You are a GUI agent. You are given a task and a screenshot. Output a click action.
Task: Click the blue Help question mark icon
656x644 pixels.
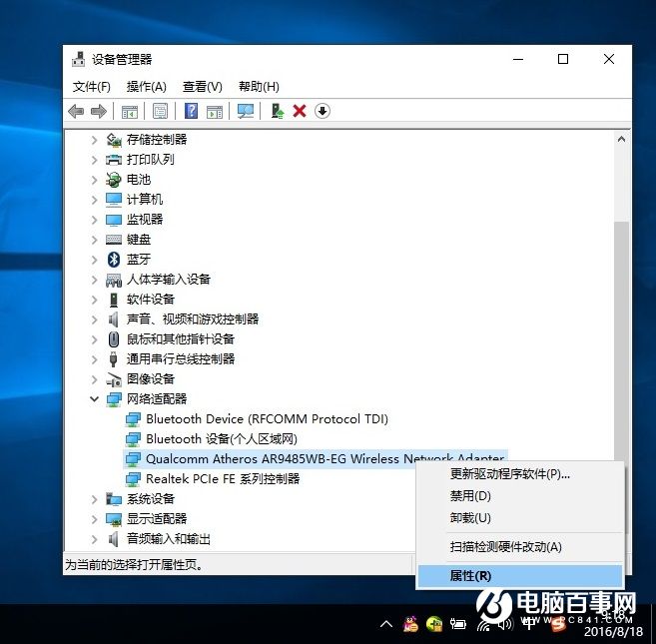191,111
